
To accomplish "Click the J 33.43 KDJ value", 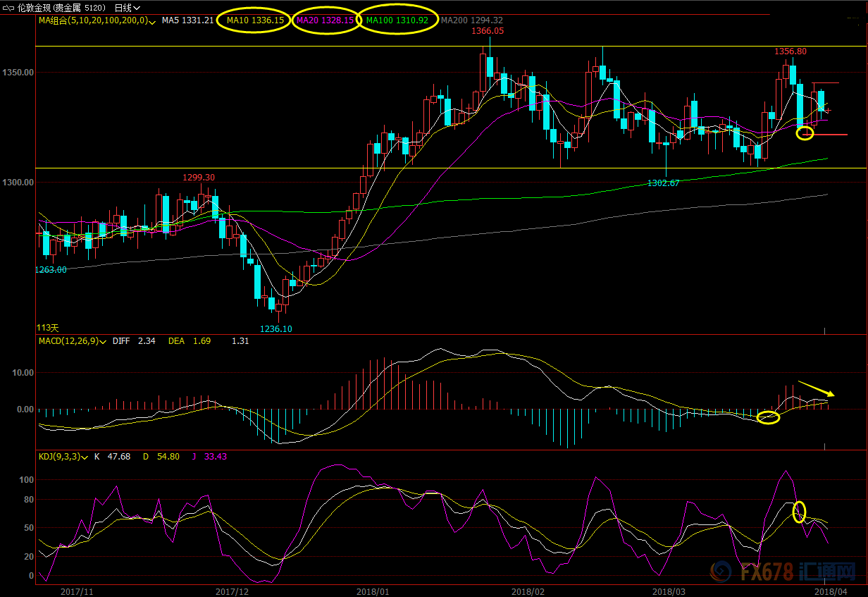I will pyautogui.click(x=210, y=457).
